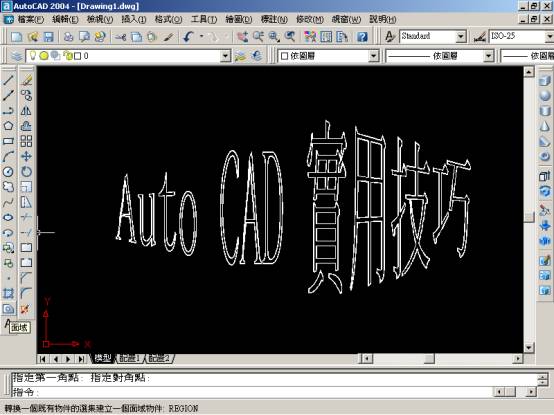Viewport: 554px width, 415px height.
Task: Open the 修改(M) menu
Action: pyautogui.click(x=310, y=19)
